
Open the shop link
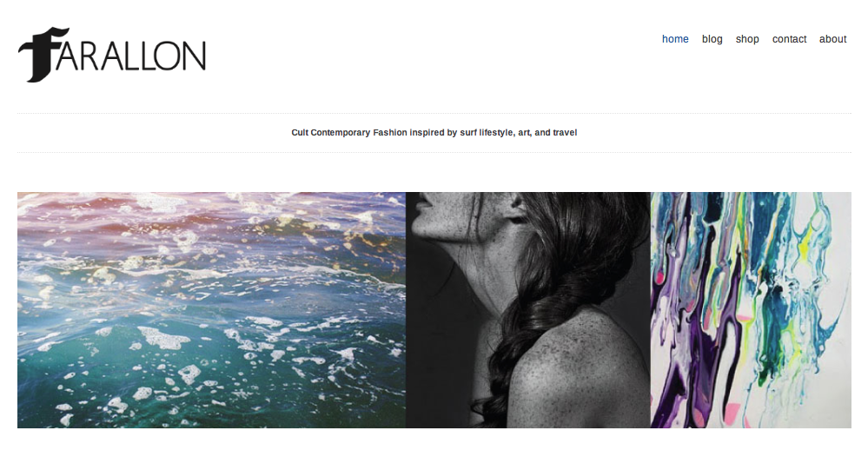[x=746, y=39]
